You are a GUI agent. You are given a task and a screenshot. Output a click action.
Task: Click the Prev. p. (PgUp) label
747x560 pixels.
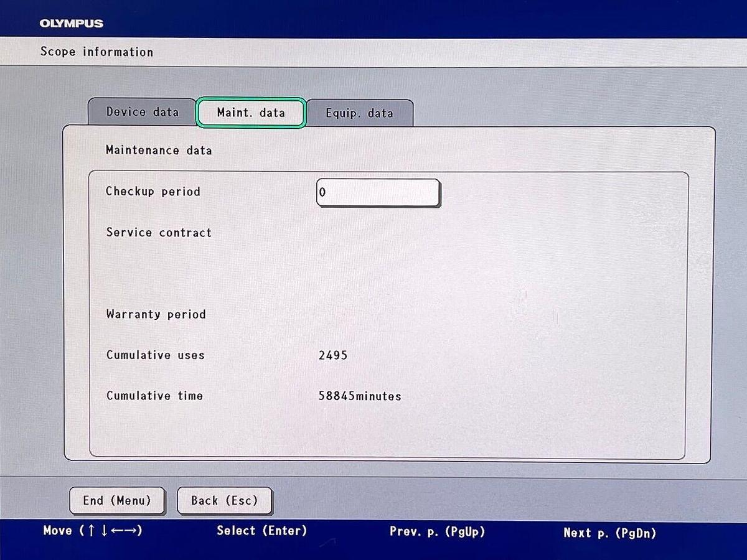point(437,531)
